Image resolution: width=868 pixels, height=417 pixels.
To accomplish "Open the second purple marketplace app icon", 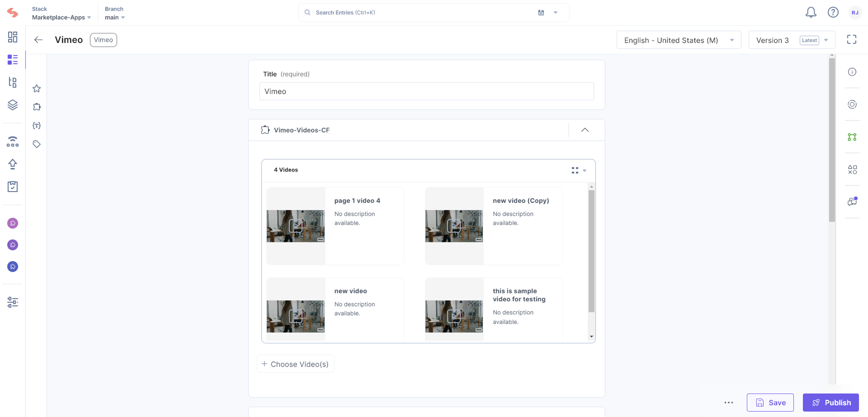I will (13, 245).
